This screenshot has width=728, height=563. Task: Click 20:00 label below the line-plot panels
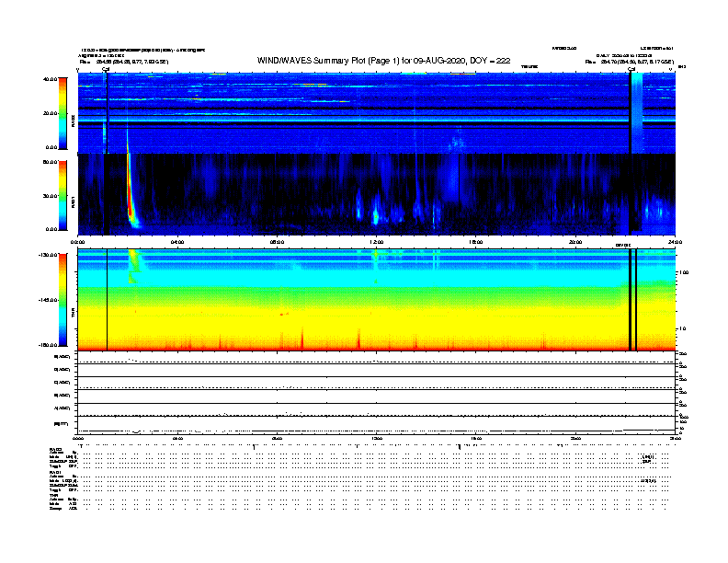tap(575, 439)
